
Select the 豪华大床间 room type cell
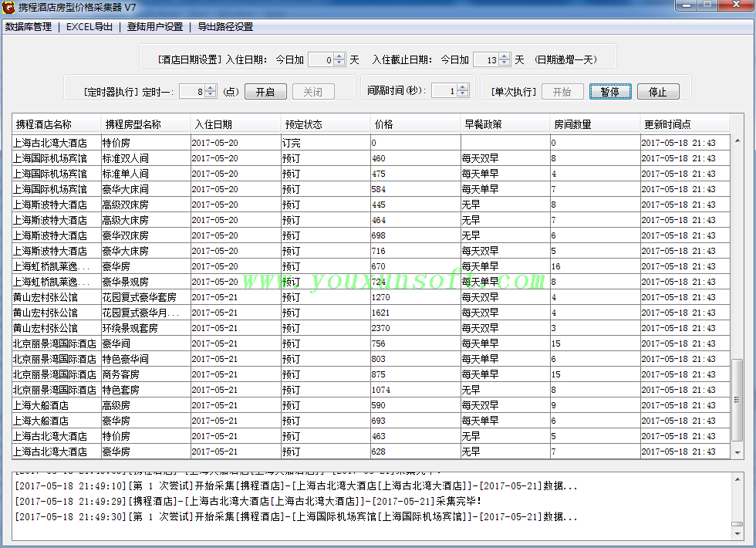click(146, 189)
